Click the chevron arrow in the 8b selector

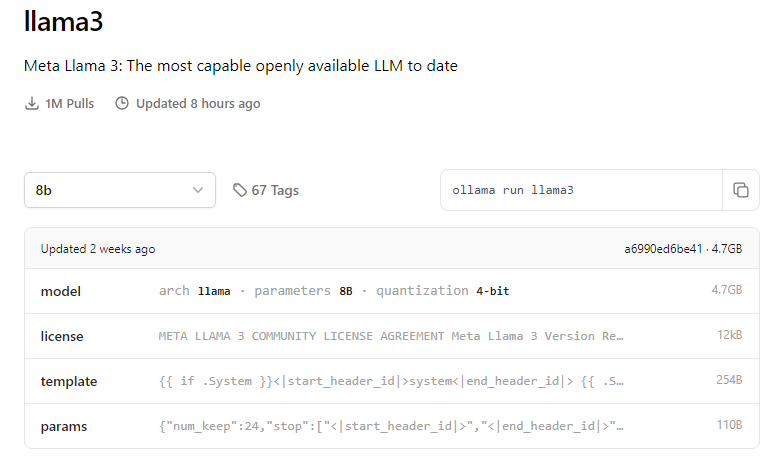197,190
